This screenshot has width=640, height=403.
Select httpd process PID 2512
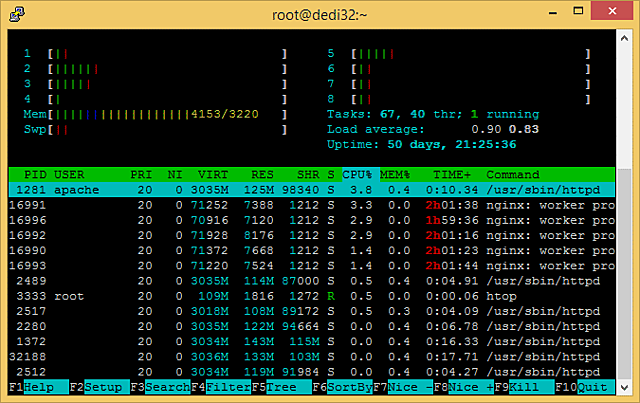coord(312,372)
